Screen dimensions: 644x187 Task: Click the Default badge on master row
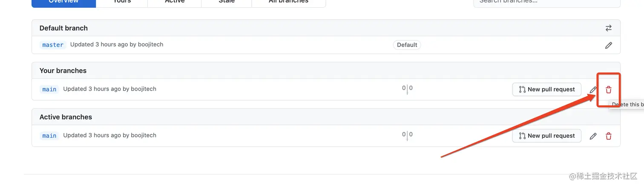click(x=407, y=45)
